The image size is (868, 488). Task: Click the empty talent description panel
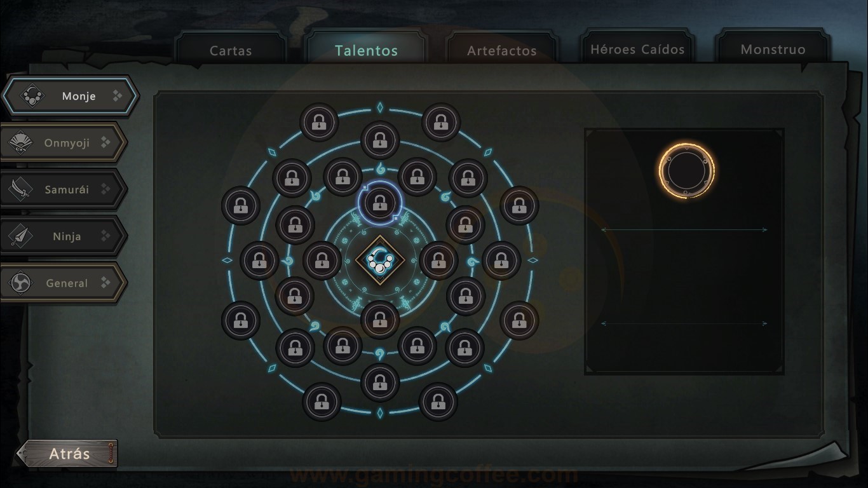click(x=684, y=252)
